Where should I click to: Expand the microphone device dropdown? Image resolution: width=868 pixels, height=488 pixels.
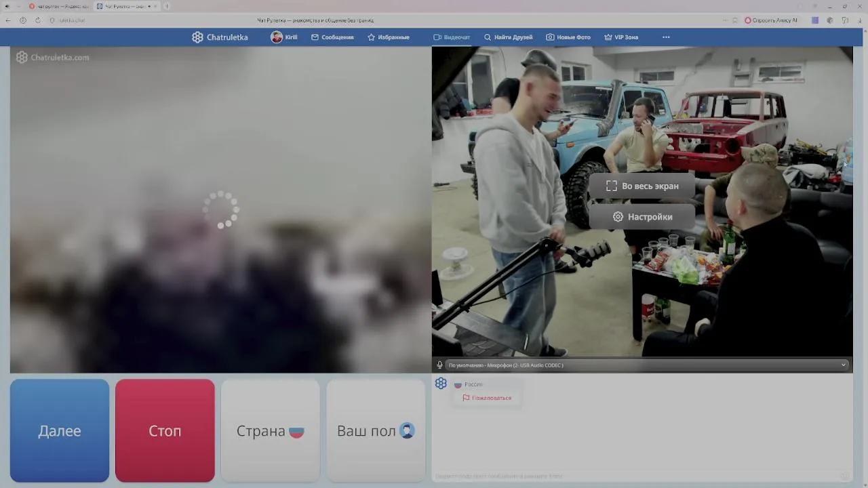pyautogui.click(x=646, y=365)
